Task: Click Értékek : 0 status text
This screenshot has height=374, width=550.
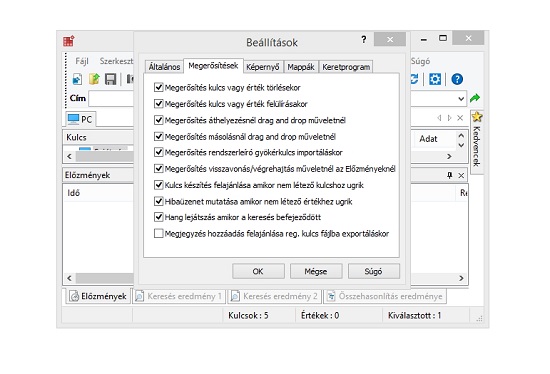Action: [320, 315]
